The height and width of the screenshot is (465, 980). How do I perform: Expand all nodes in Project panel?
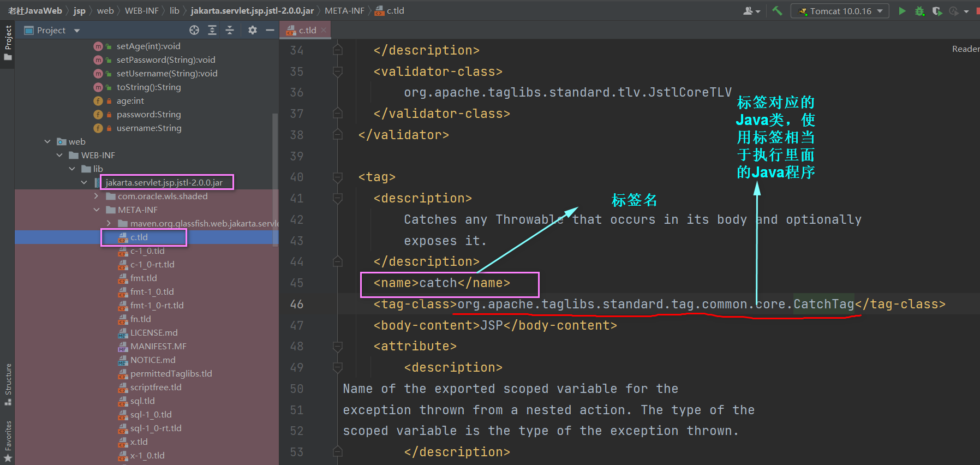tap(212, 30)
